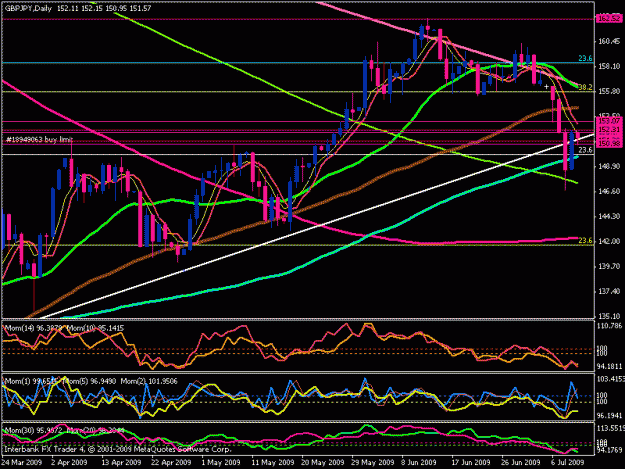The image size is (625, 469).
Task: Click the 8 Jun 2009 date label
Action: (419, 462)
